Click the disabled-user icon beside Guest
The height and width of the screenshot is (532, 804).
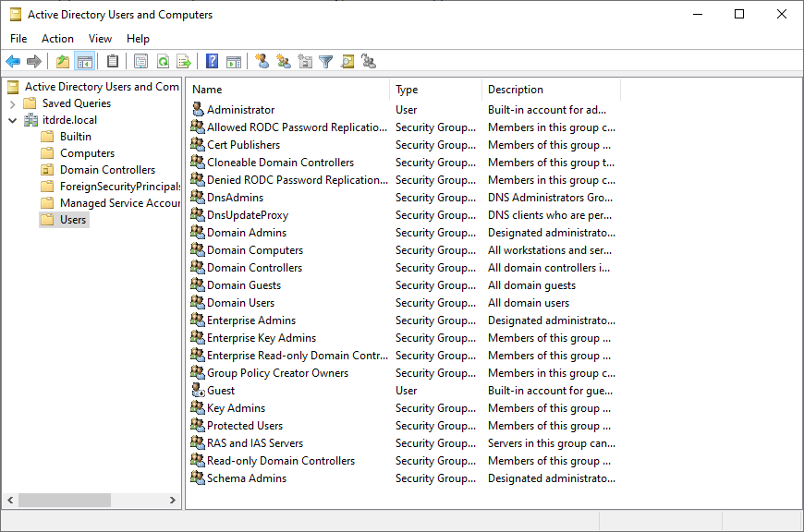click(198, 390)
